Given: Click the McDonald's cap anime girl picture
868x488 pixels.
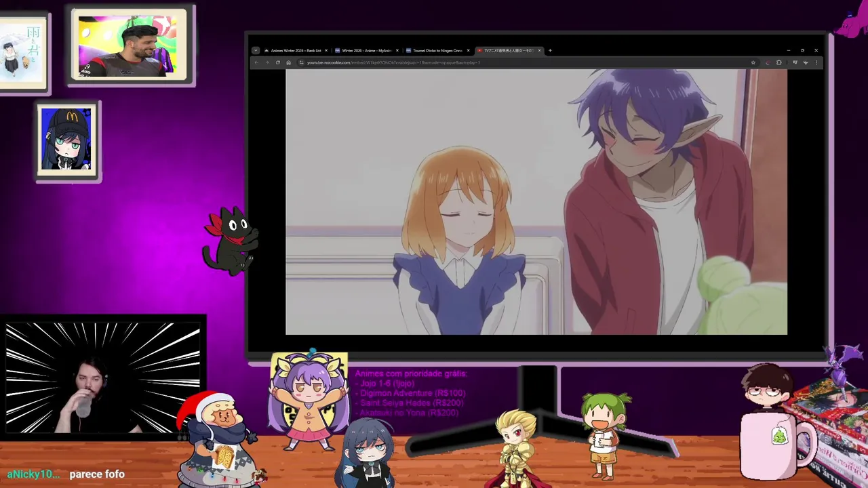Looking at the screenshot, I should (x=66, y=140).
